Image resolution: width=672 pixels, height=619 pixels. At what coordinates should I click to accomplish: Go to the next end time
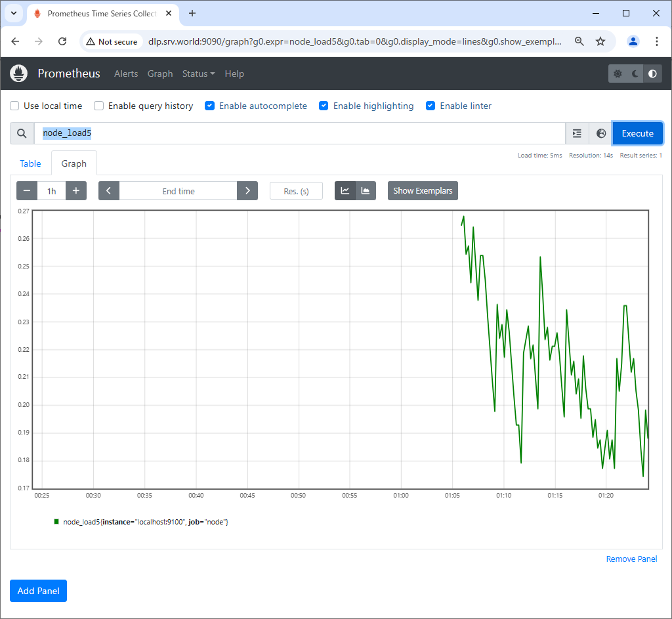pyautogui.click(x=247, y=191)
